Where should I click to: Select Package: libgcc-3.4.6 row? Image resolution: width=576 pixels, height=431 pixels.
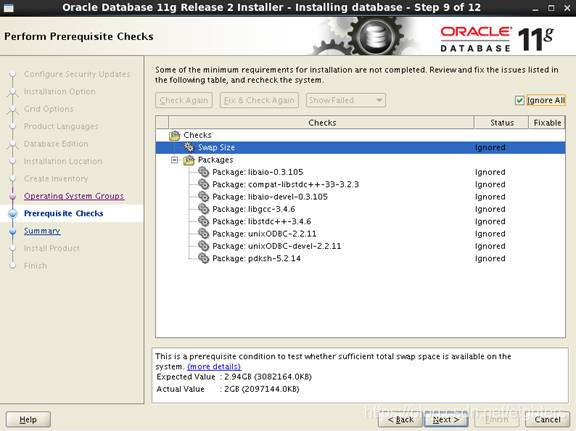(x=360, y=209)
